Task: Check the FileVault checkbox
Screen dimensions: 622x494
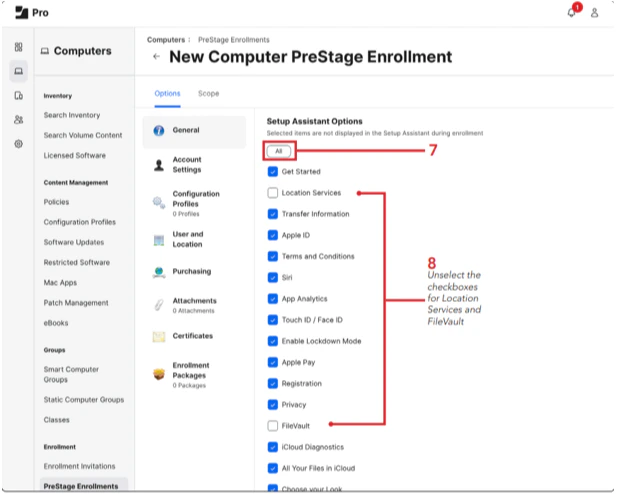Action: pos(273,426)
